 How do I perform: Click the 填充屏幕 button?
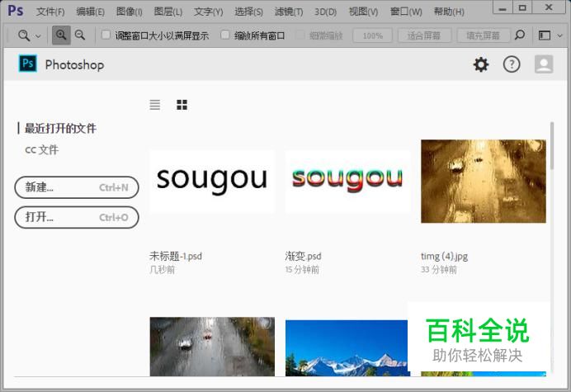(484, 35)
